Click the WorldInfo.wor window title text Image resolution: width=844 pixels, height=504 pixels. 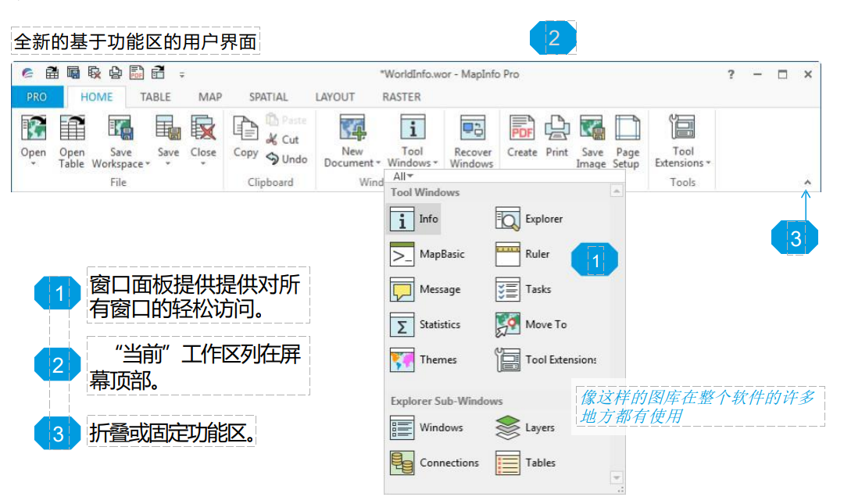click(449, 74)
